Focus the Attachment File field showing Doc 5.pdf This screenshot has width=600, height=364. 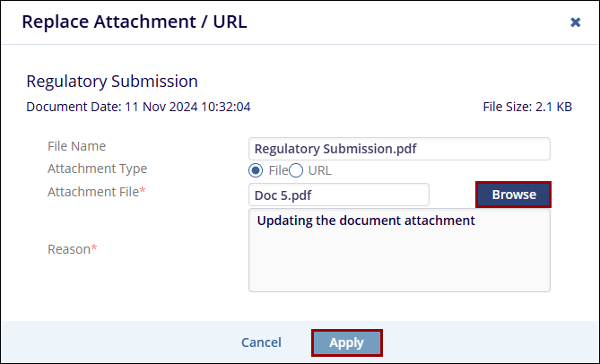tap(339, 195)
